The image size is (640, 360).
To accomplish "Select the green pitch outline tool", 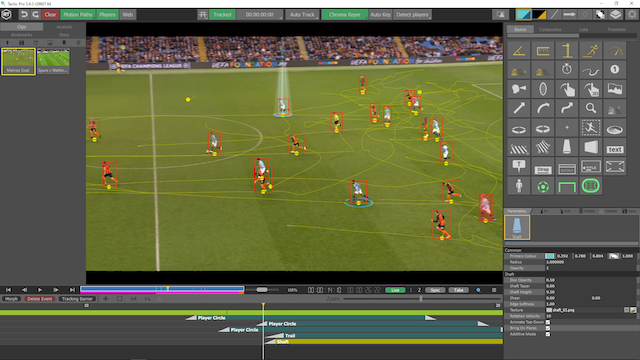I will click(x=591, y=186).
